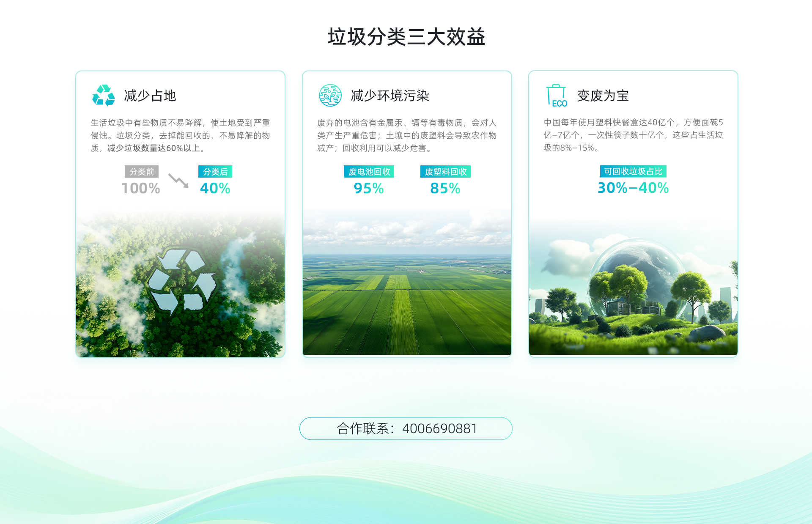Click the 变废为宝 card heading
The height and width of the screenshot is (524, 812).
[603, 96]
